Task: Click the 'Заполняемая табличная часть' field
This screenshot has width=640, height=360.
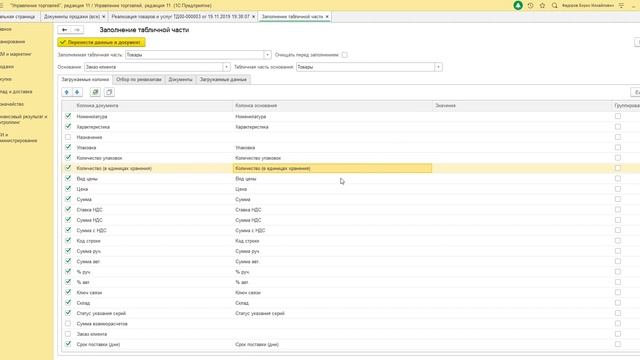Action: [194, 55]
